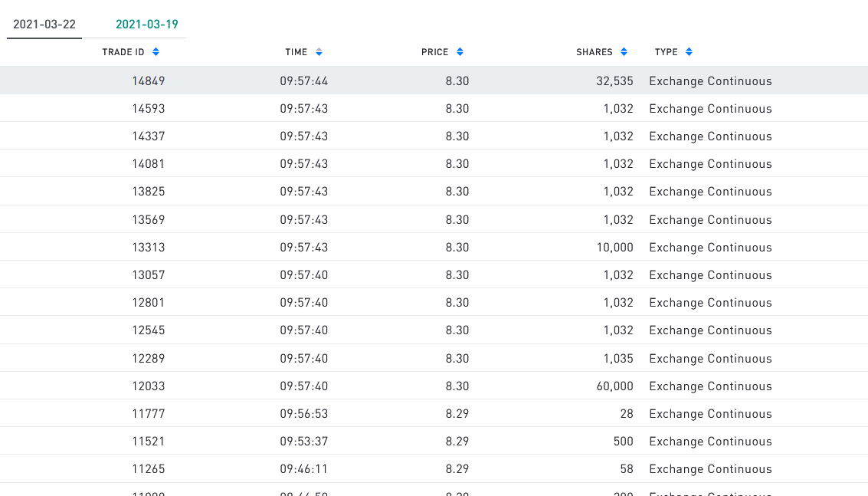
Task: Sort by price using the arrow icon
Action: tap(460, 52)
